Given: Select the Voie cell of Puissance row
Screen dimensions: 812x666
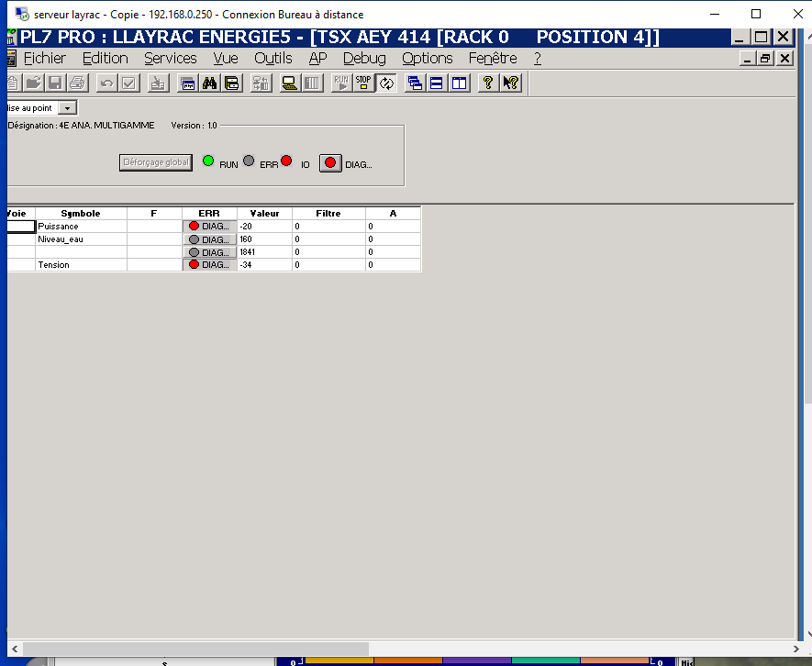Looking at the screenshot, I should point(21,227).
